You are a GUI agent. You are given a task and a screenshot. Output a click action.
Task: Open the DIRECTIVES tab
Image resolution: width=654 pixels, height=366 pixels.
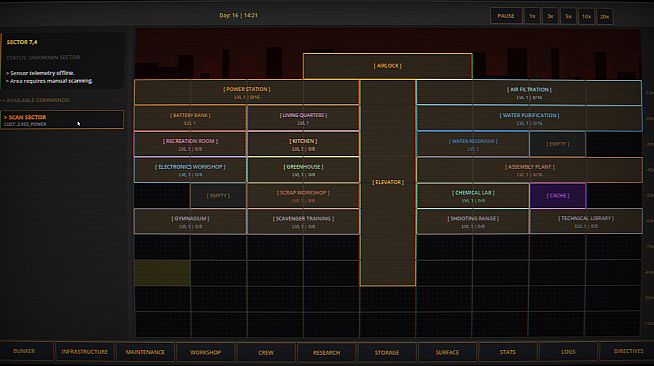(627, 351)
